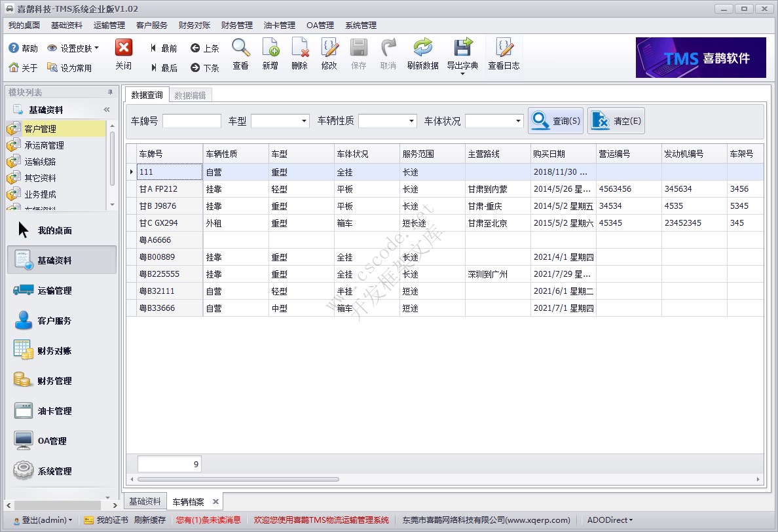The image size is (778, 532).
Task: Click the 查询(S) search button
Action: tap(556, 121)
